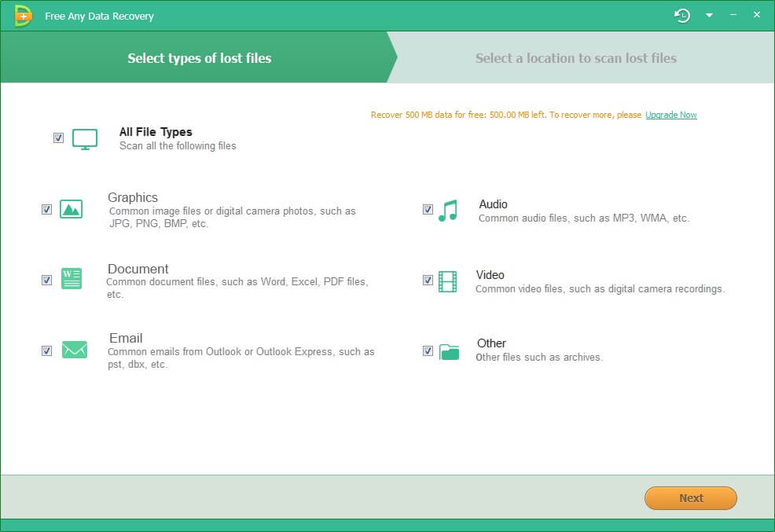Toggle the Audio checkbox

[x=428, y=210]
